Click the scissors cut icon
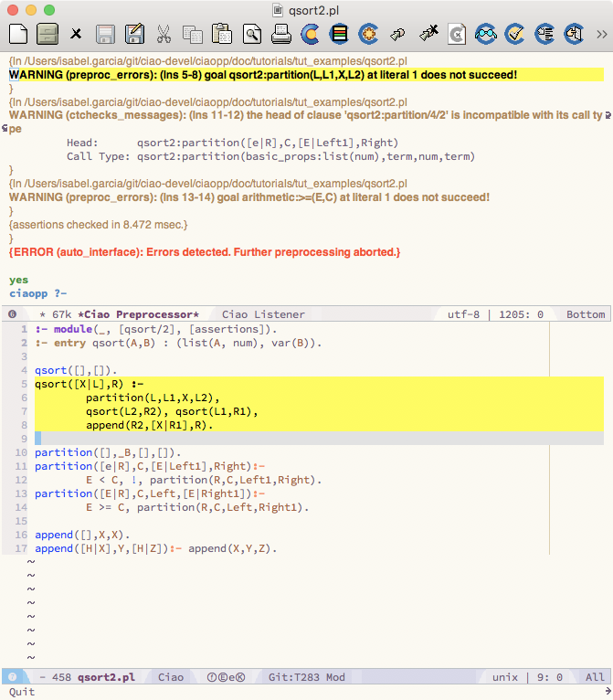Screen dimensions: 613x700 click(164, 35)
